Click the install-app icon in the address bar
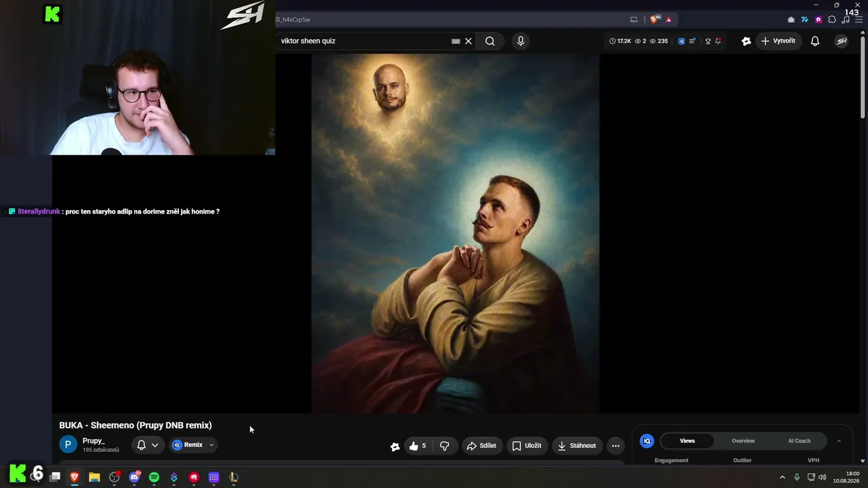The image size is (868, 488). [634, 20]
